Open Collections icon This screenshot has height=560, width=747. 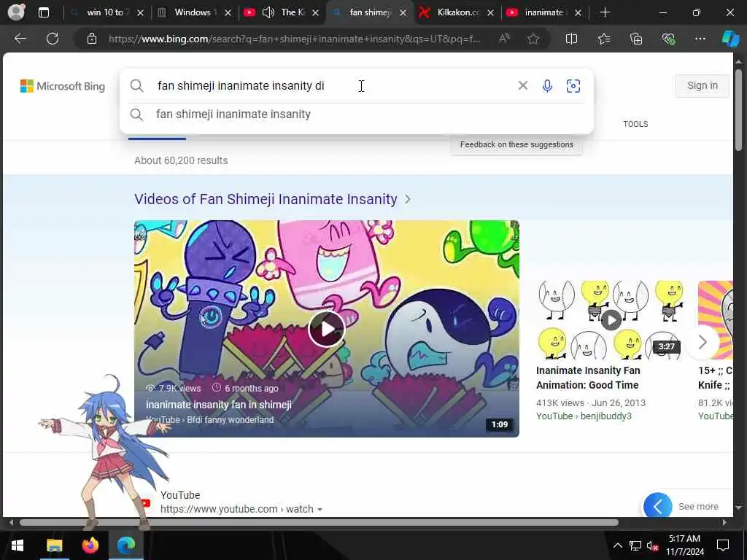tap(636, 39)
